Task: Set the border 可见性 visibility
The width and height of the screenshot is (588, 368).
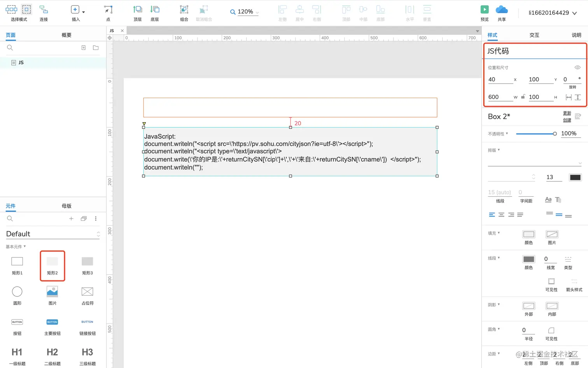Action: click(x=551, y=281)
